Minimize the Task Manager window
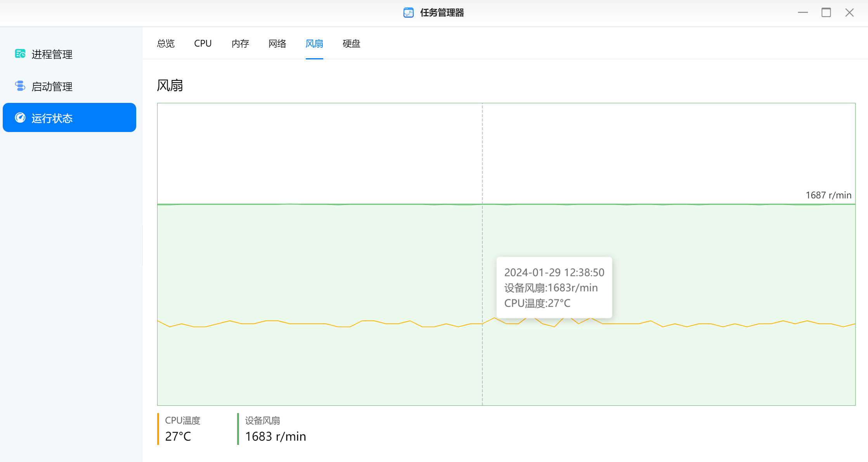Screen dimensions: 868x462 point(803,13)
